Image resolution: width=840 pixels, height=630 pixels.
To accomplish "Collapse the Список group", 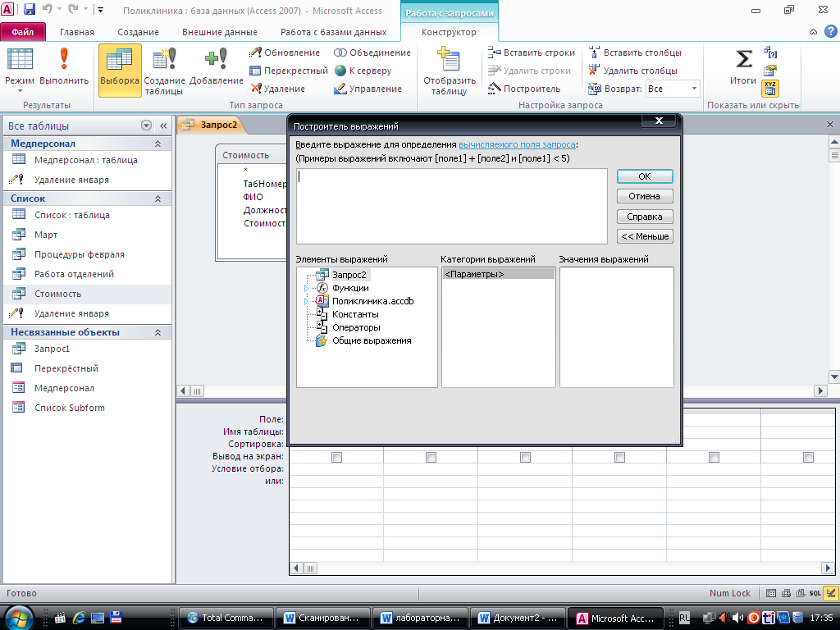I will click(158, 199).
